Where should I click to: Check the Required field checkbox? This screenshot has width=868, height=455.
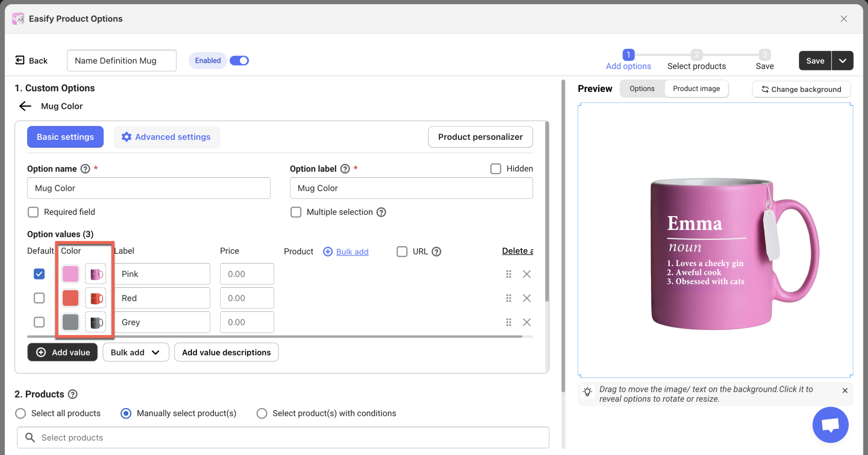[x=33, y=212]
